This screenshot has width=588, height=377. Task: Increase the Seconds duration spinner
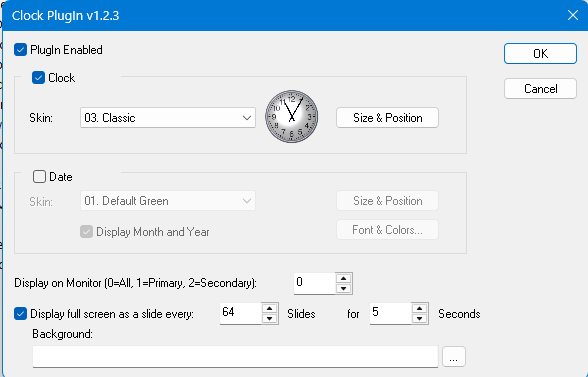coord(419,308)
